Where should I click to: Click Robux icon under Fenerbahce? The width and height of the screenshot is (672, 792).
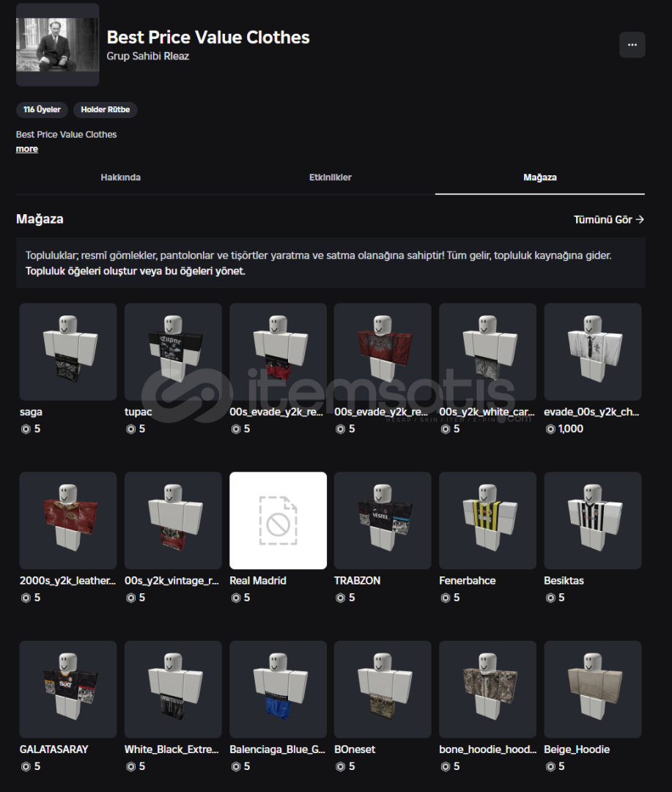pyautogui.click(x=446, y=598)
